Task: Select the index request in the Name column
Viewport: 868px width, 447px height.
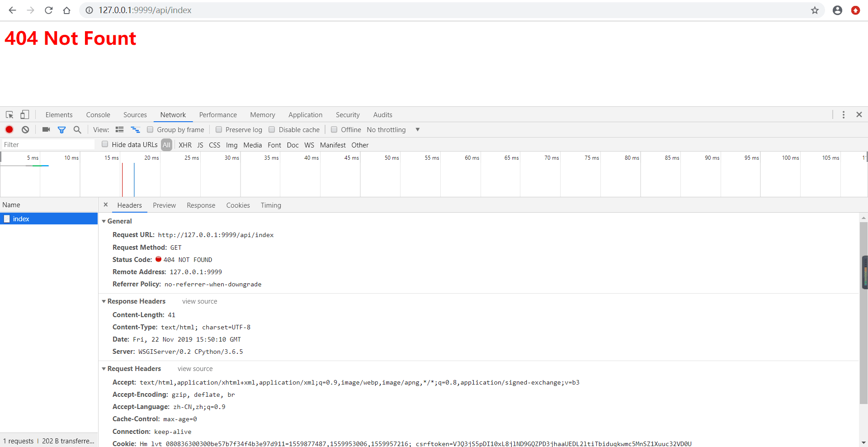Action: [21, 219]
